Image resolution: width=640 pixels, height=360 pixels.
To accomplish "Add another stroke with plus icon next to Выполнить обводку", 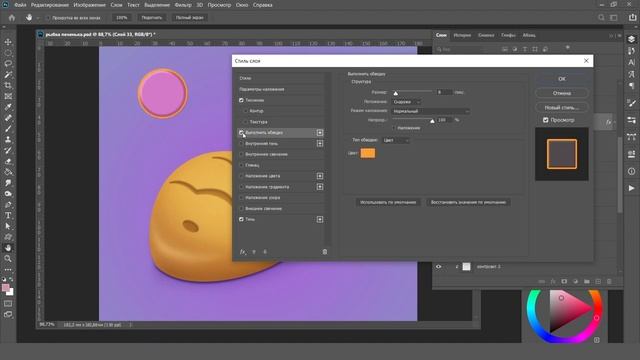I will coord(320,133).
